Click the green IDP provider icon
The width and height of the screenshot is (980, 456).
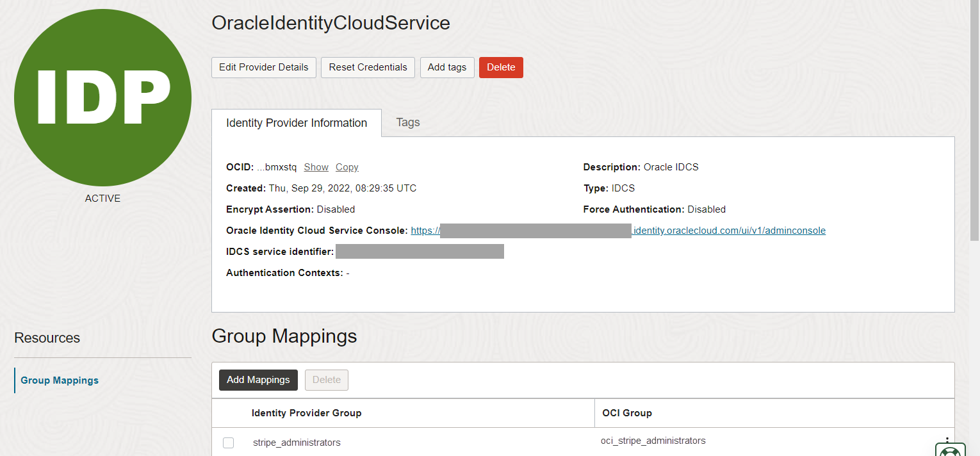click(102, 98)
